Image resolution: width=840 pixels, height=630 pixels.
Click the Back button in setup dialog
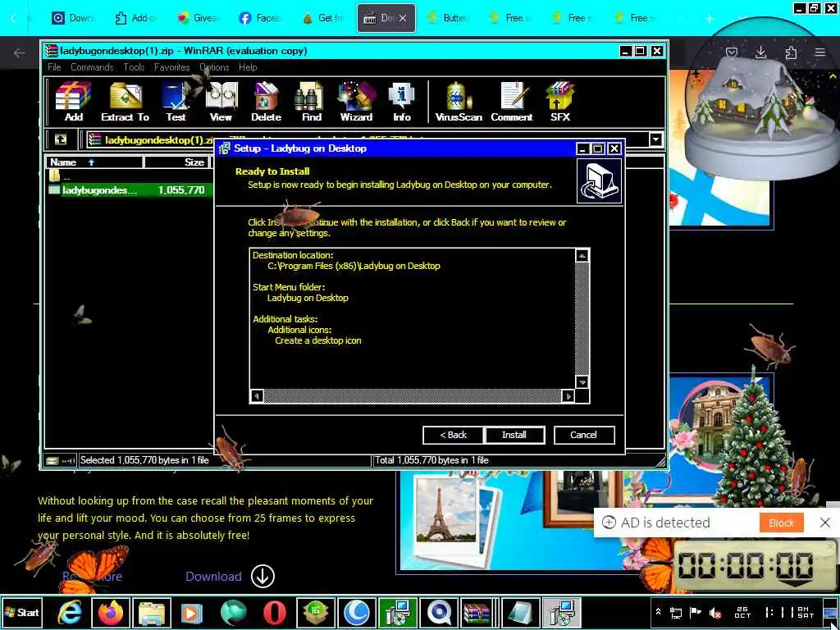click(453, 435)
